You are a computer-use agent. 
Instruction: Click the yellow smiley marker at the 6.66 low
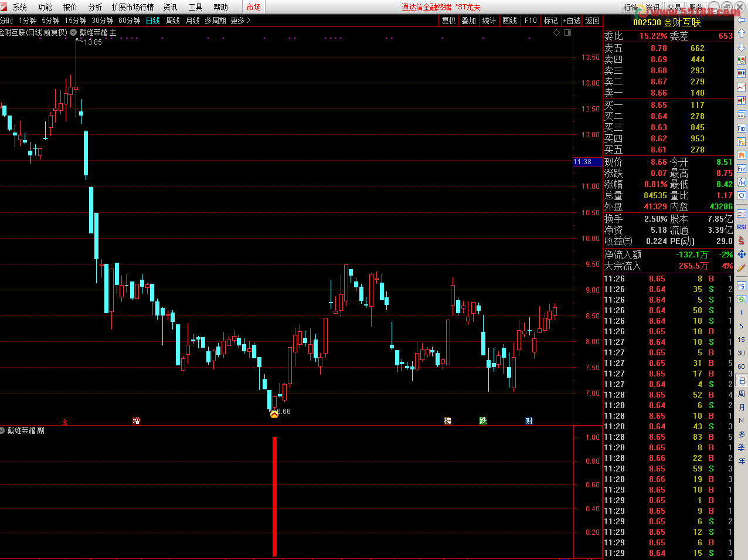[274, 415]
